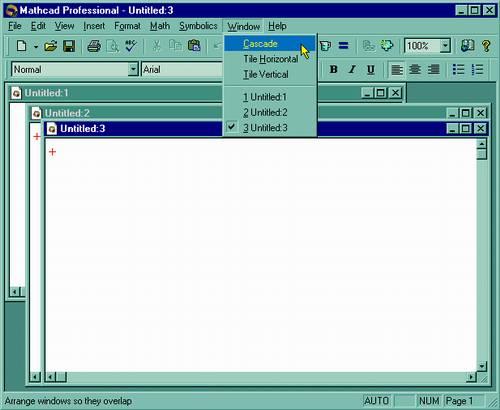Click vertical scrollbar down arrow in Untitled:3
The height and width of the screenshot is (410, 500).
tap(481, 366)
